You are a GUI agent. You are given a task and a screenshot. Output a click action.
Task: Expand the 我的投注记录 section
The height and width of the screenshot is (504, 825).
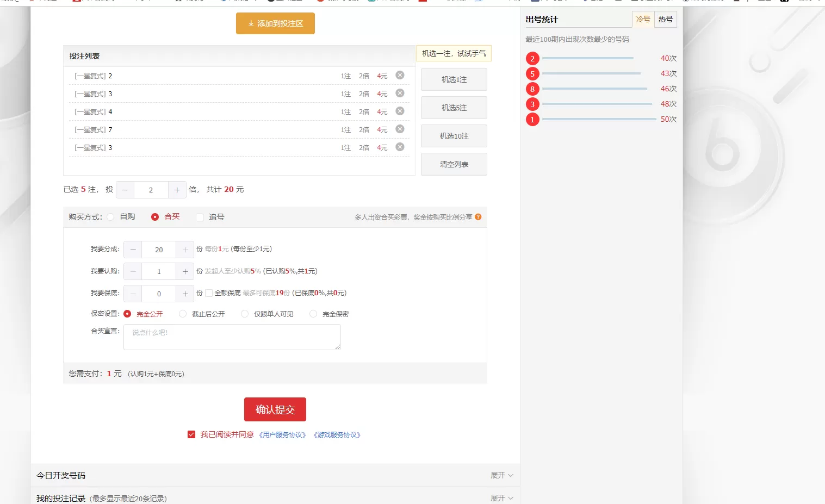(x=501, y=497)
